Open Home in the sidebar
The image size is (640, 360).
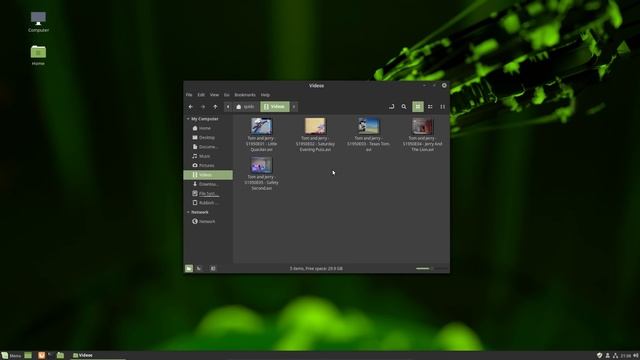[208, 128]
